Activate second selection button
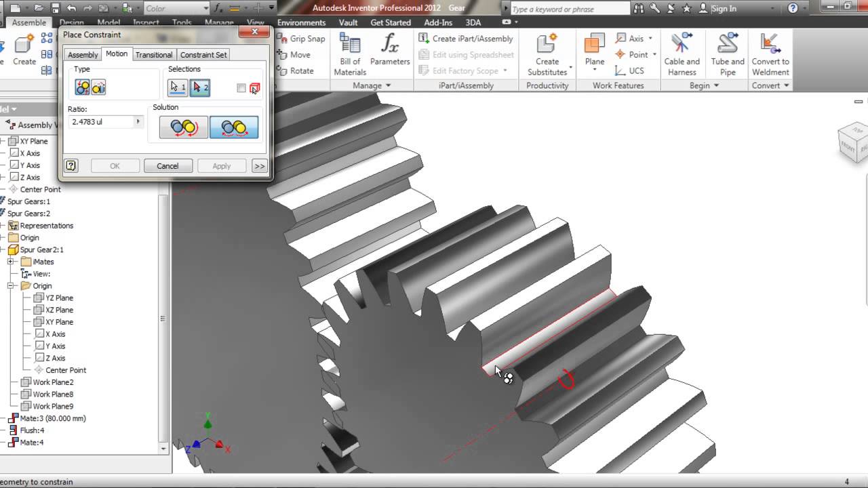 (199, 87)
